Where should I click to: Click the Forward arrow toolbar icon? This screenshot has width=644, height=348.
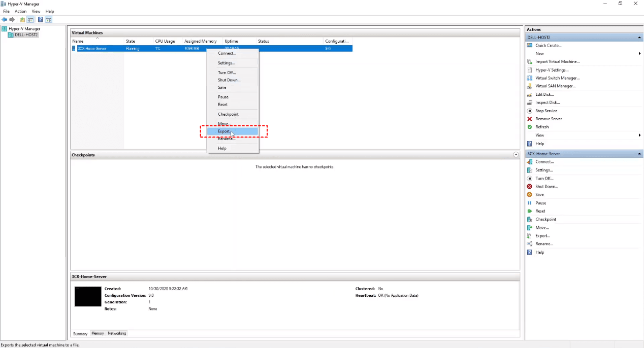(x=12, y=20)
